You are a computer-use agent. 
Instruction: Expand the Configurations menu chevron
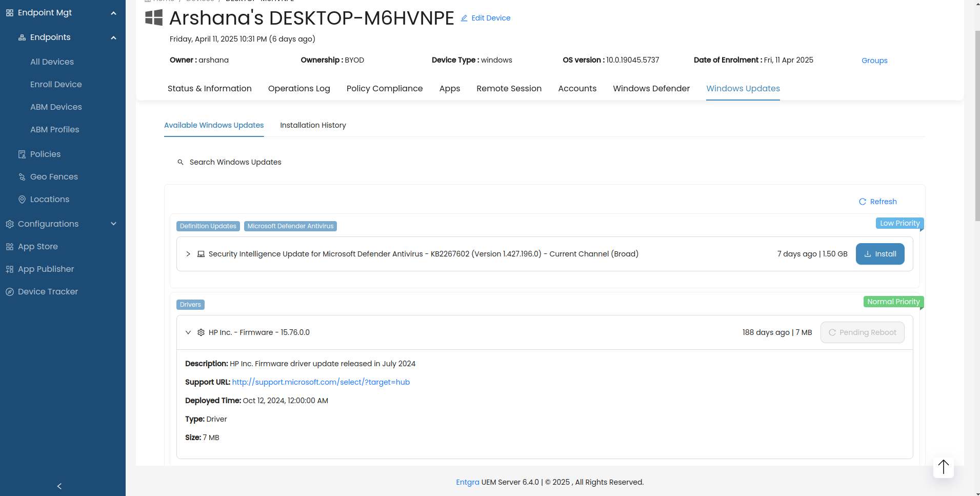click(x=114, y=224)
